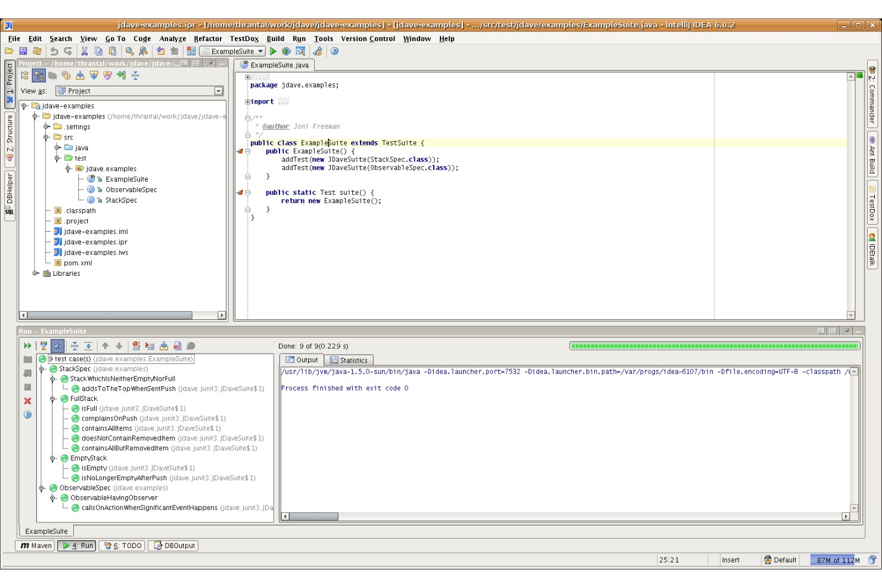Run the ExampleSuite configuration

point(273,51)
